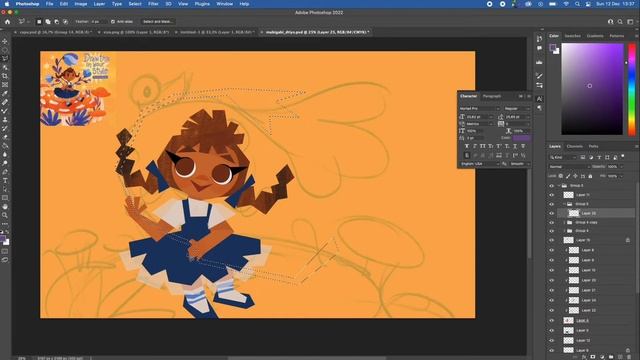Image resolution: width=640 pixels, height=360 pixels.
Task: Open the Search icon in options bar
Action: pos(620,22)
